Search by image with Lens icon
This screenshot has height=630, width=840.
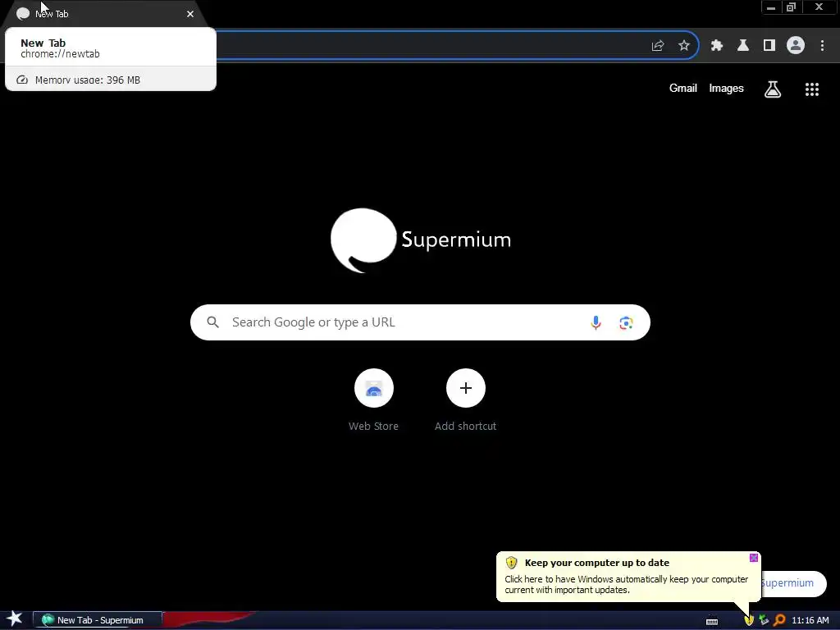point(626,322)
